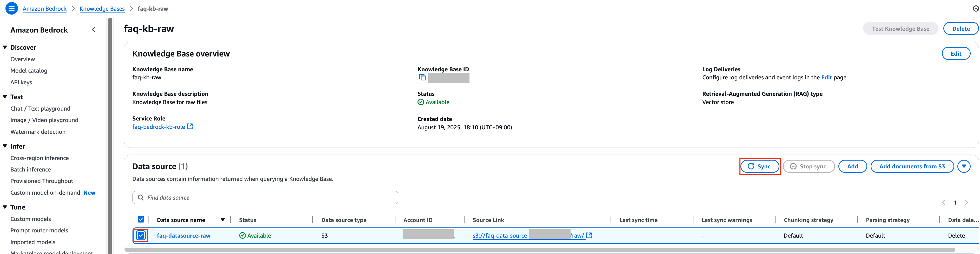The image size is (980, 254).
Task: Click the Data source type column header
Action: pyautogui.click(x=344, y=220)
